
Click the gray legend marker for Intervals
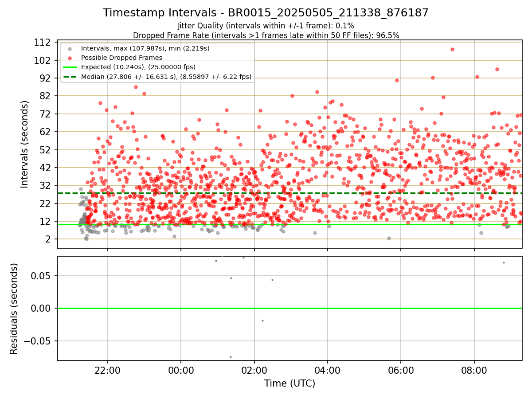point(70,48)
